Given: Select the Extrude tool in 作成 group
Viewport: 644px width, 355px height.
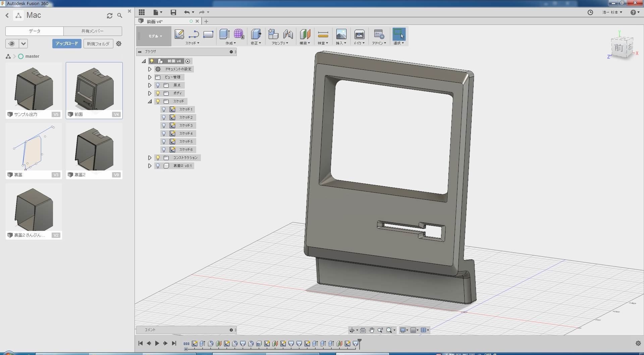Looking at the screenshot, I should click(x=224, y=34).
